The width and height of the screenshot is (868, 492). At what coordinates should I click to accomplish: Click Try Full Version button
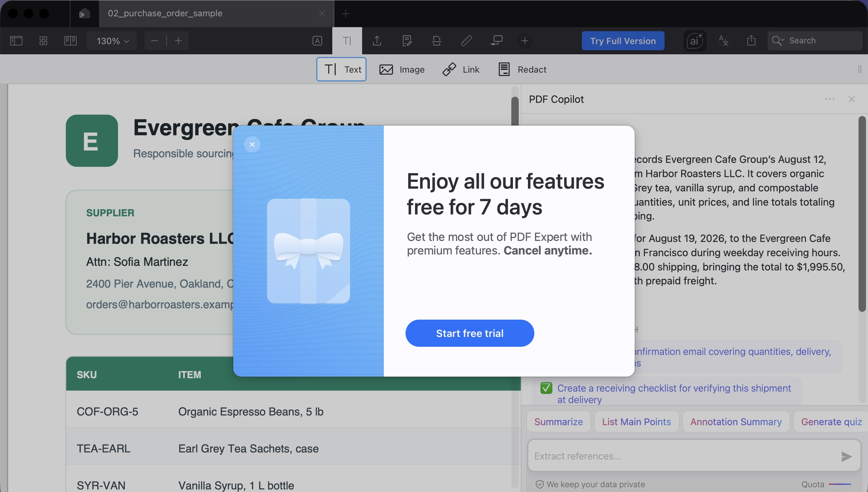[x=623, y=41]
